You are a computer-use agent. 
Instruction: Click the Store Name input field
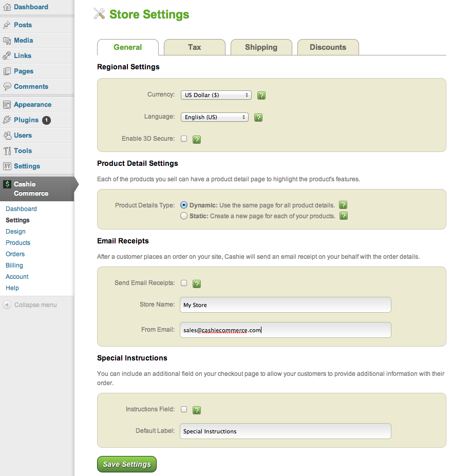point(286,305)
